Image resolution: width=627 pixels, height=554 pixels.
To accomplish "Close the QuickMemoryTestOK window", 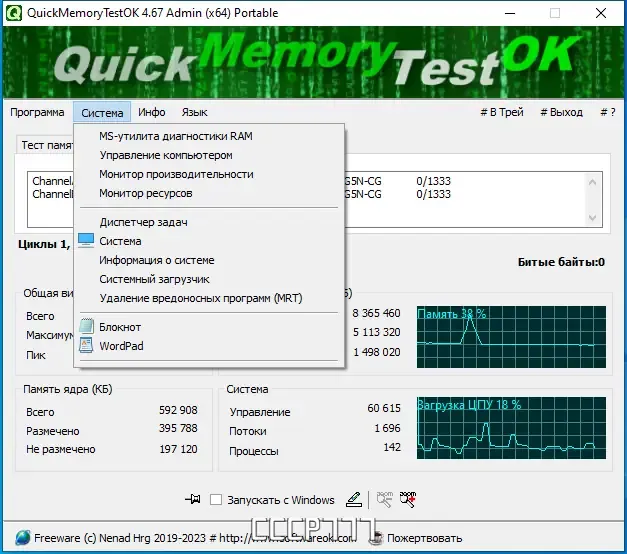I will (x=601, y=13).
